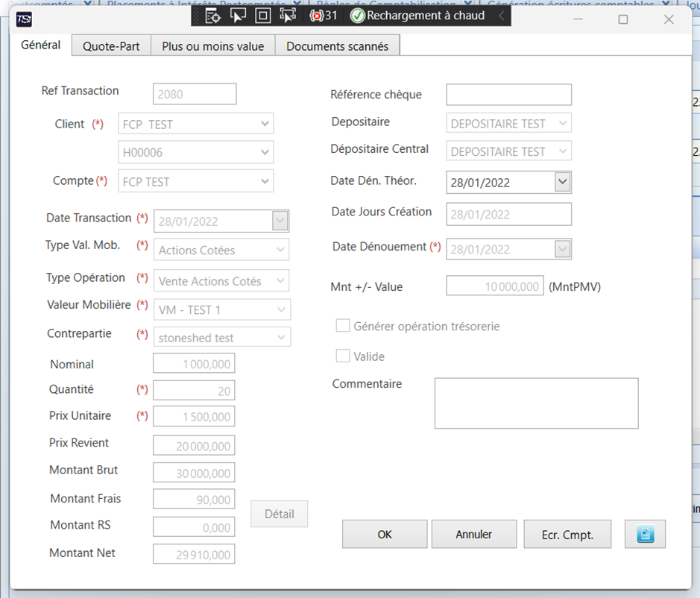Click the track focused element icon
This screenshot has width=700, height=598.
tap(288, 16)
